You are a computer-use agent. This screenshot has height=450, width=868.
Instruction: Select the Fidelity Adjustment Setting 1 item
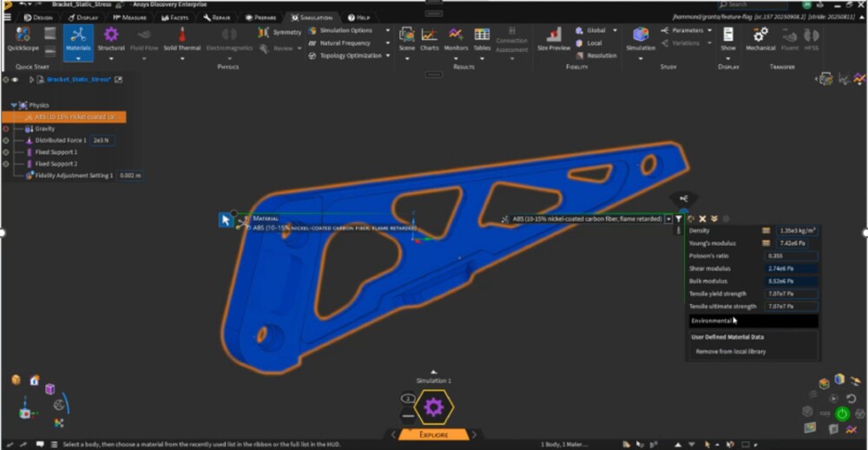69,175
